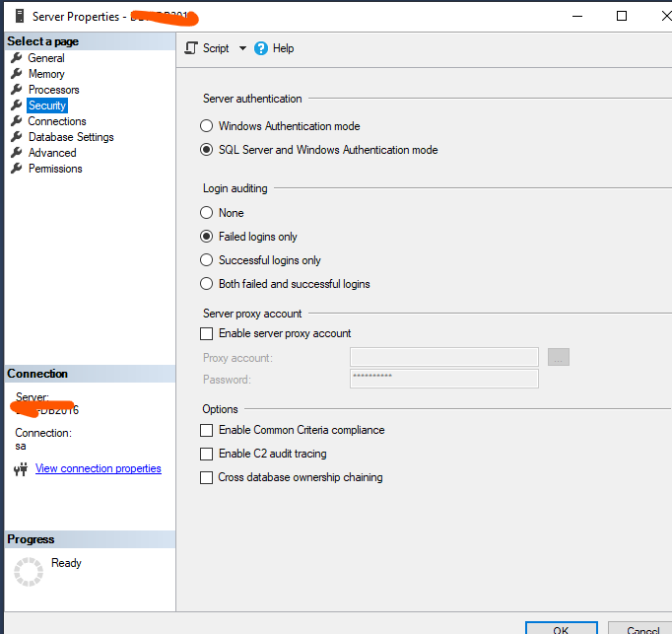This screenshot has height=634, width=672.
Task: Click the wrench icon beside Advanced
Action: pos(17,152)
